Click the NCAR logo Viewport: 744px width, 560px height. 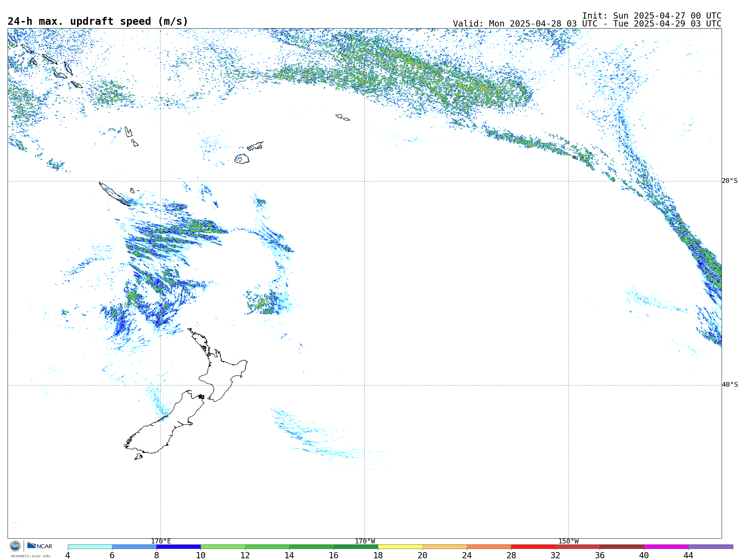point(40,546)
